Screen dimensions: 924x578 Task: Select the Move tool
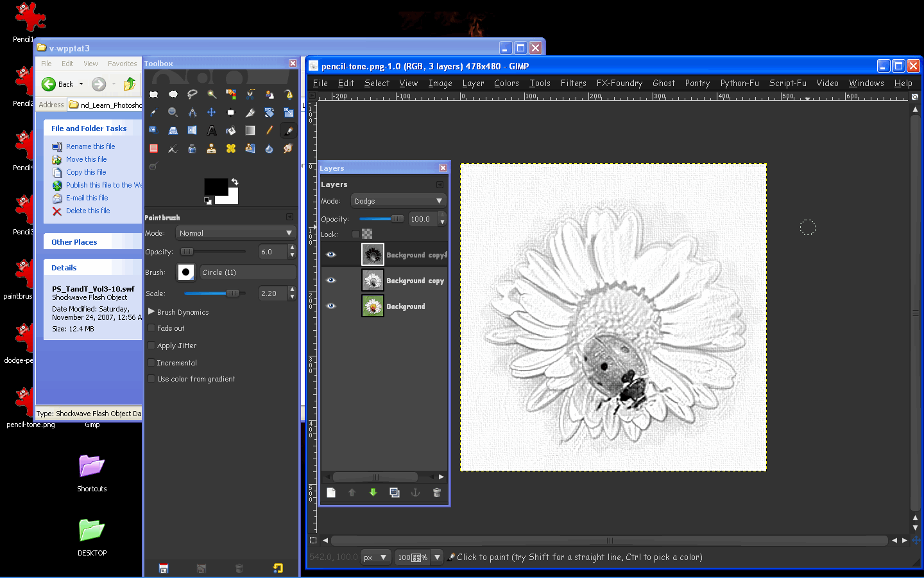coord(212,112)
